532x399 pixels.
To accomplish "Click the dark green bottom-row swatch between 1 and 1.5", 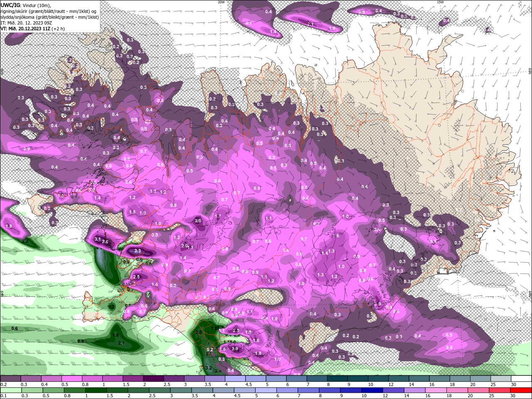I will (x=96, y=390).
